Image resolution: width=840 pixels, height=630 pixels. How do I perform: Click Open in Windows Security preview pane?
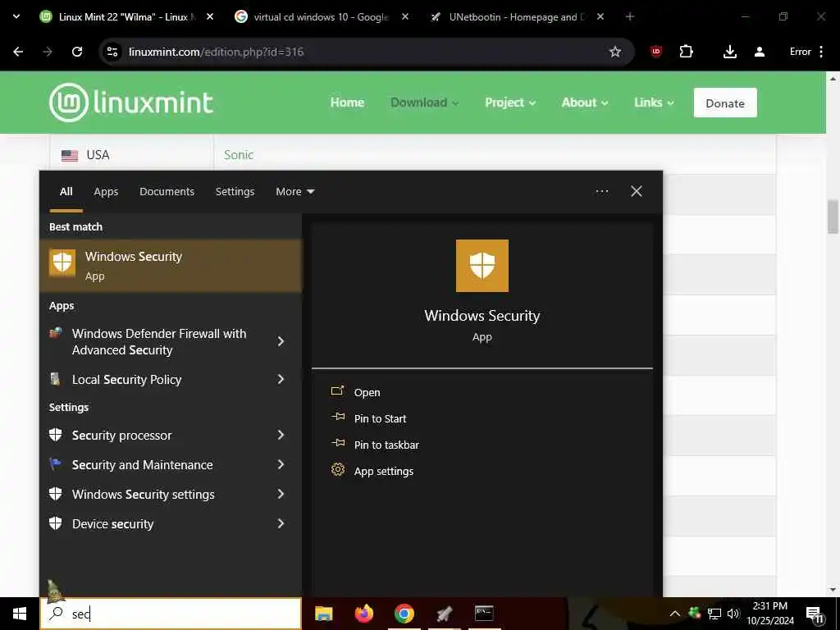367,393
